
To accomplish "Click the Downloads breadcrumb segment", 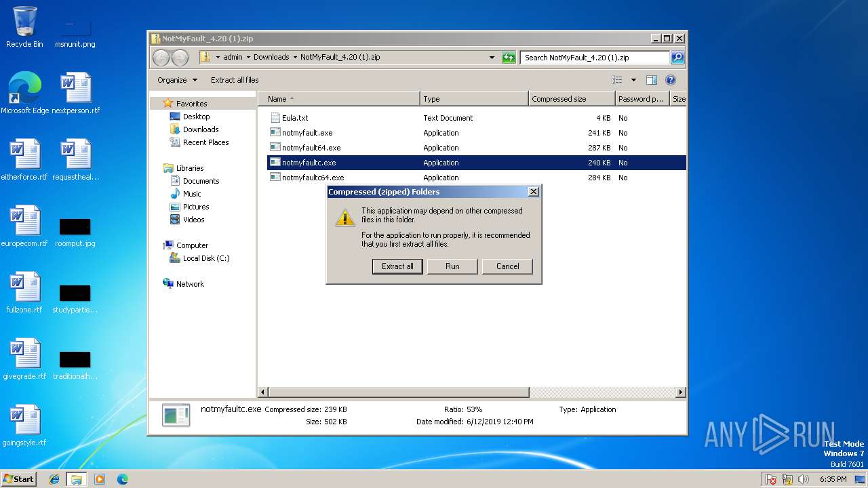I will tap(271, 58).
